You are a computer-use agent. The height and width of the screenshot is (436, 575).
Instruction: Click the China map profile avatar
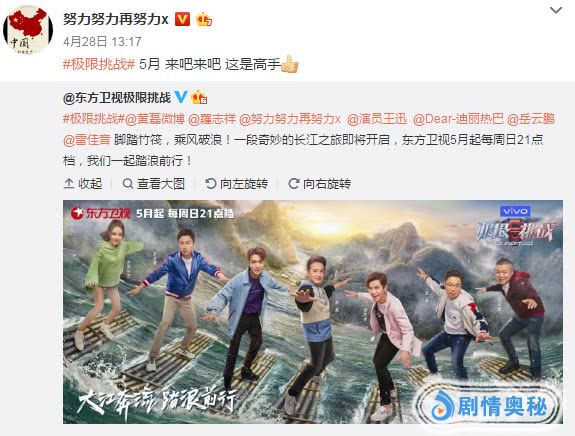[x=28, y=29]
